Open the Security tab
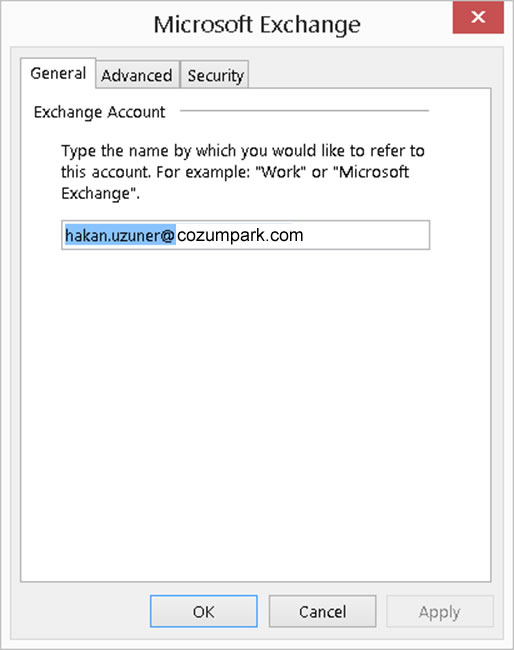Screen dimensions: 514x650 pos(215,75)
